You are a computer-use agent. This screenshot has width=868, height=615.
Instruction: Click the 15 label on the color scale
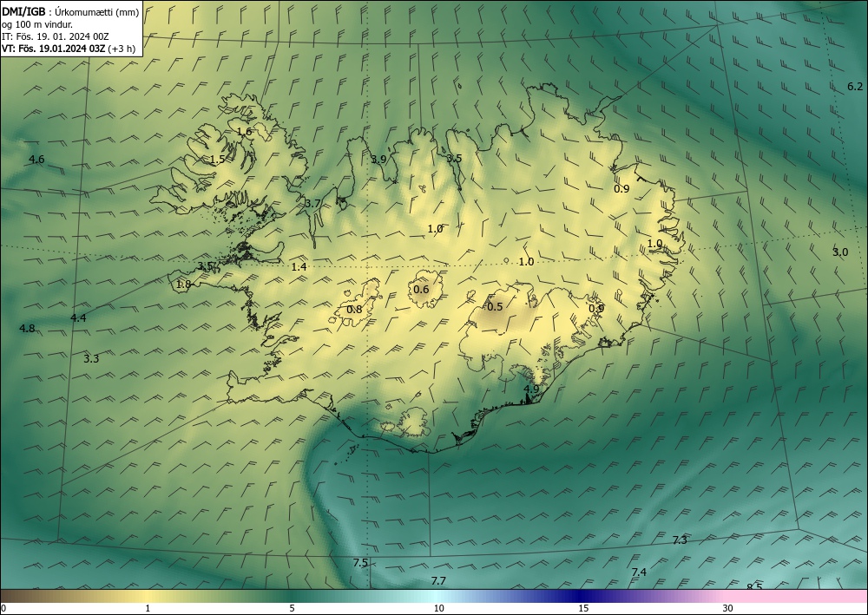583,608
